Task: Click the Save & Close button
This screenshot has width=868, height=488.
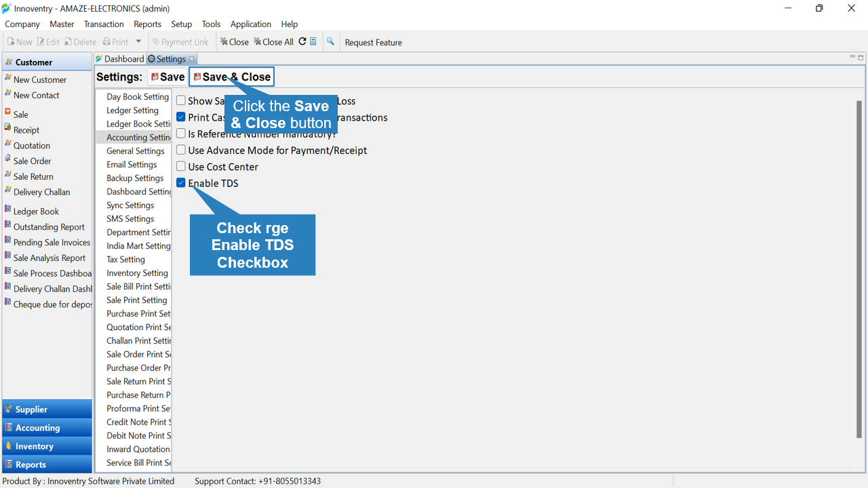Action: 232,77
